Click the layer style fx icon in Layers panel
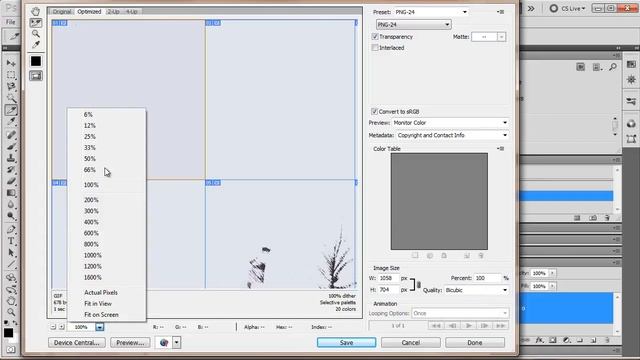 click(x=539, y=340)
